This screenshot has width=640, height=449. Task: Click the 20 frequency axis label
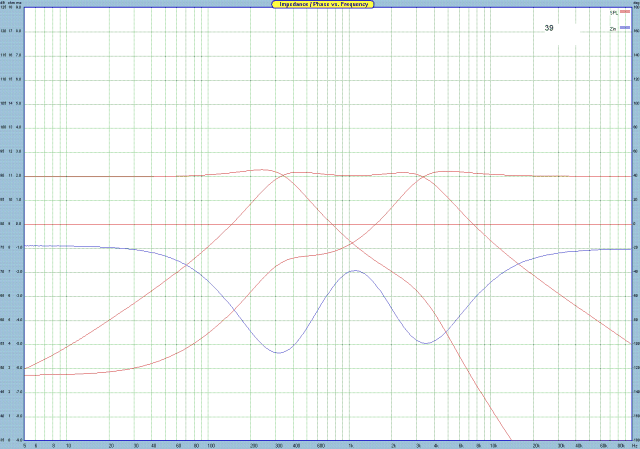[111, 446]
